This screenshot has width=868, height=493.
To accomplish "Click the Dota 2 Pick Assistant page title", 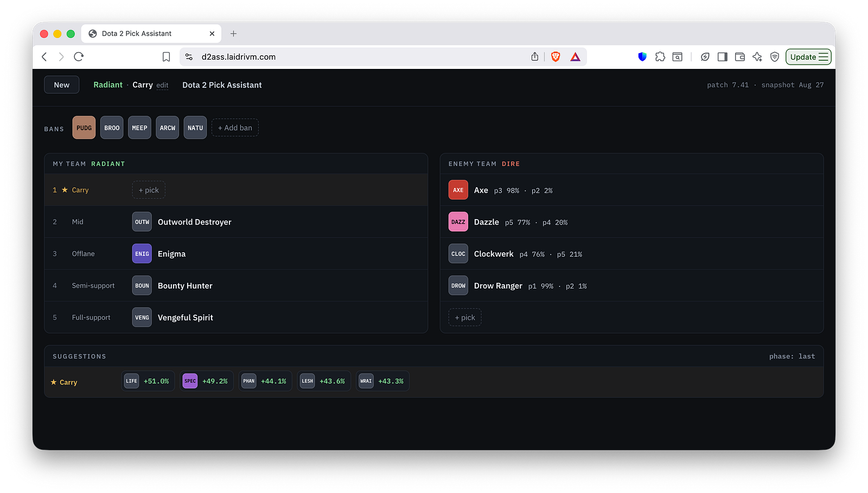I will coord(222,85).
